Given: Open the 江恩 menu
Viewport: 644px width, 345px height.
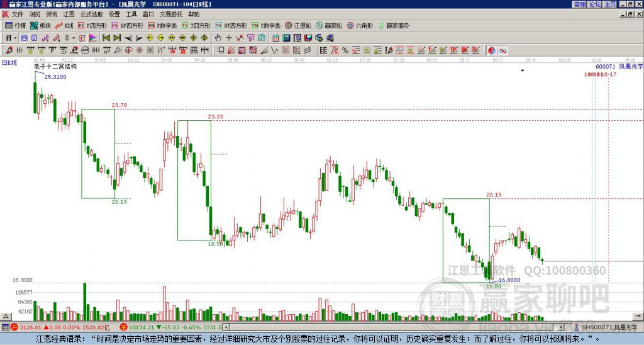Looking at the screenshot, I should pos(69,14).
